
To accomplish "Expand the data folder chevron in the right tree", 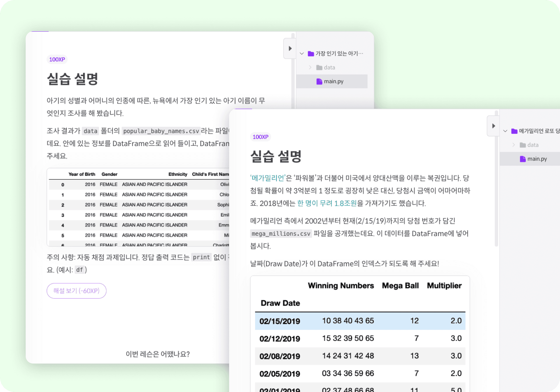I will coord(513,145).
